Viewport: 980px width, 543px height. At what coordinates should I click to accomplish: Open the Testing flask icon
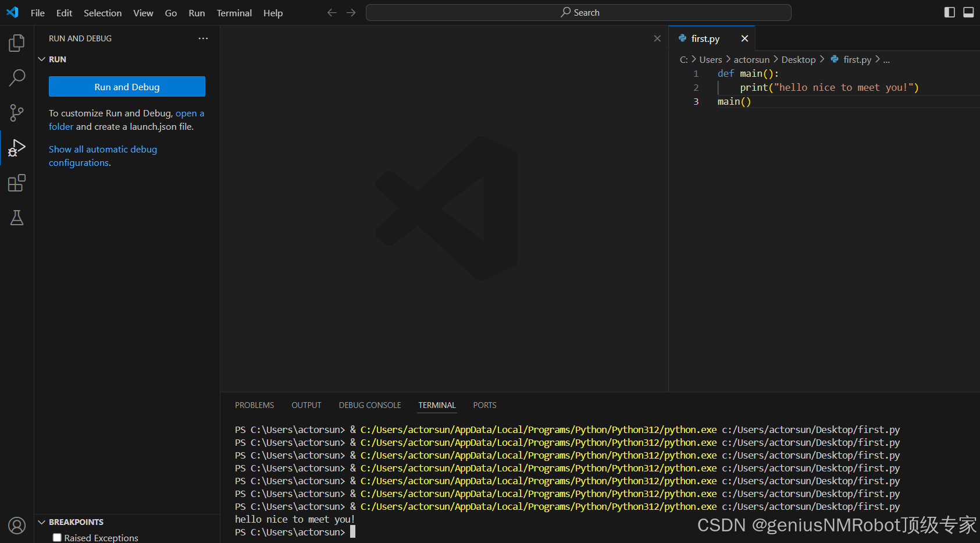click(17, 218)
